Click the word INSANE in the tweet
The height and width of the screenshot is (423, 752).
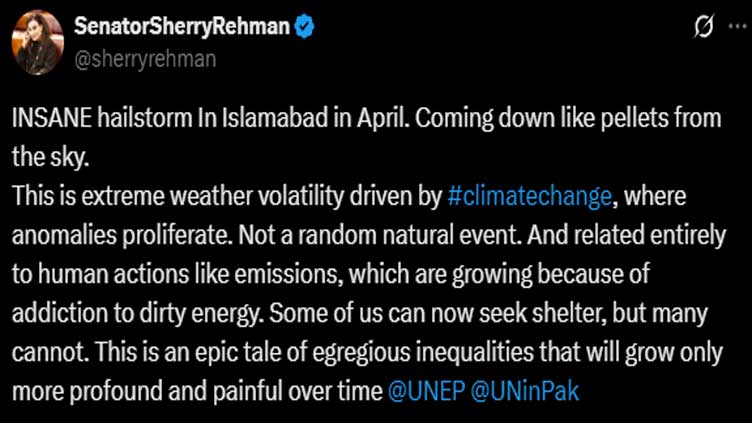tap(52, 118)
